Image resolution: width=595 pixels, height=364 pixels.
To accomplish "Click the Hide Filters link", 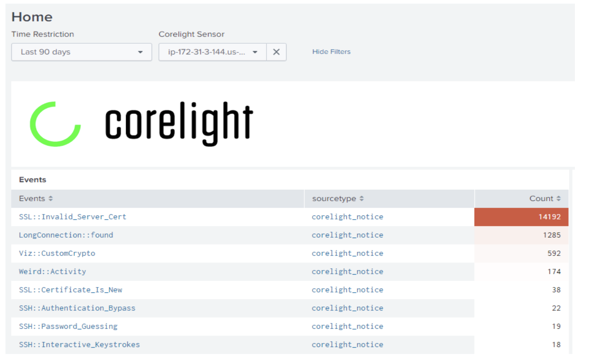I will [331, 52].
